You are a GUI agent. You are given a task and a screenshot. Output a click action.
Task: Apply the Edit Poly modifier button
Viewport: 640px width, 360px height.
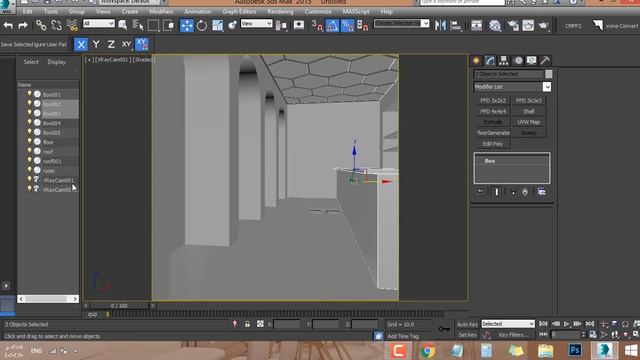pyautogui.click(x=493, y=144)
